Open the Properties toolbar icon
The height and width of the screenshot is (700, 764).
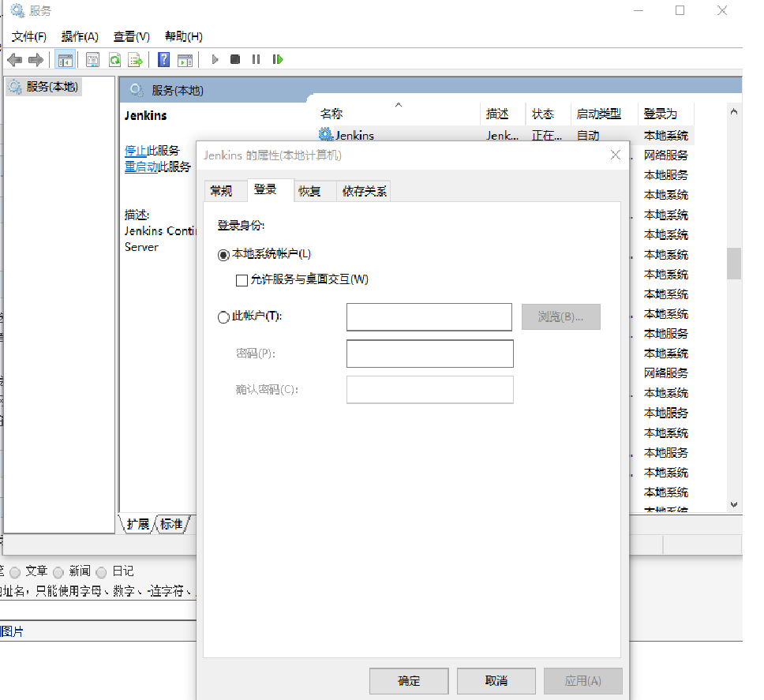(92, 60)
